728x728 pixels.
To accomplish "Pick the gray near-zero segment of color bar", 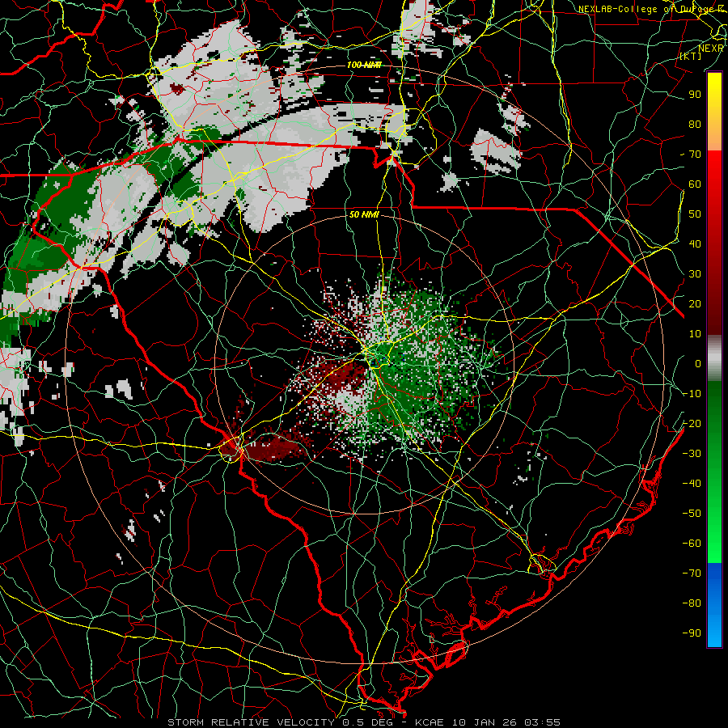I will point(714,358).
